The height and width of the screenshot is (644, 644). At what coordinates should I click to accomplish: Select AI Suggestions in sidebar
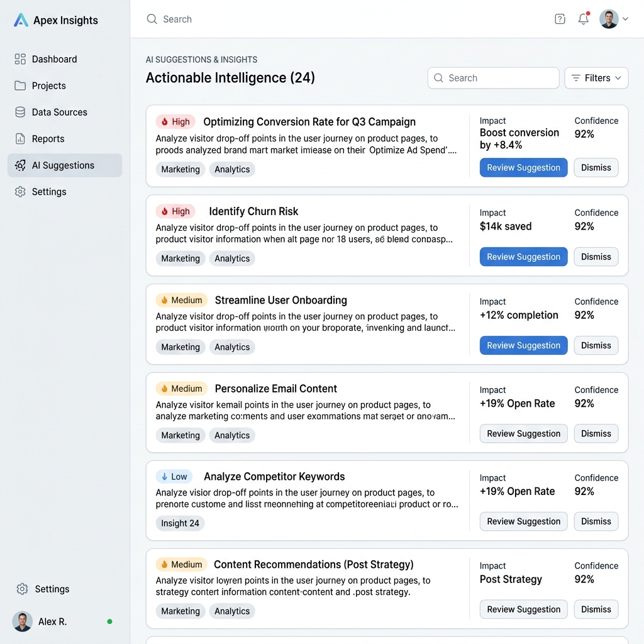[x=65, y=165]
